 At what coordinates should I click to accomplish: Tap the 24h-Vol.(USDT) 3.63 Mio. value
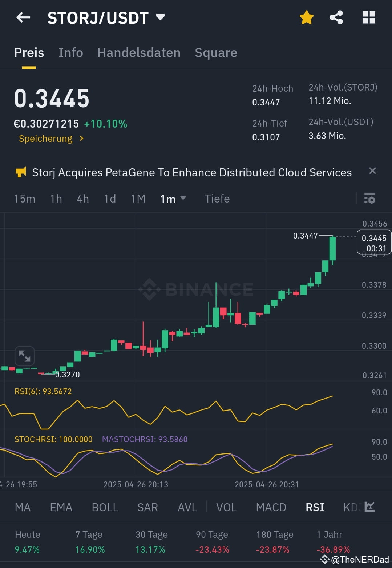click(327, 136)
